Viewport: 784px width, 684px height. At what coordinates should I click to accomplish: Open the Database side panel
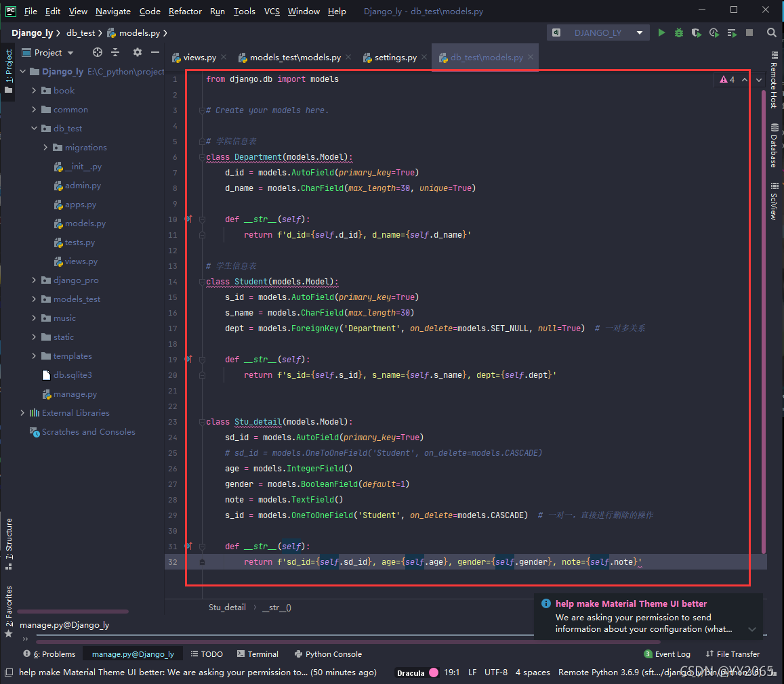click(774, 146)
